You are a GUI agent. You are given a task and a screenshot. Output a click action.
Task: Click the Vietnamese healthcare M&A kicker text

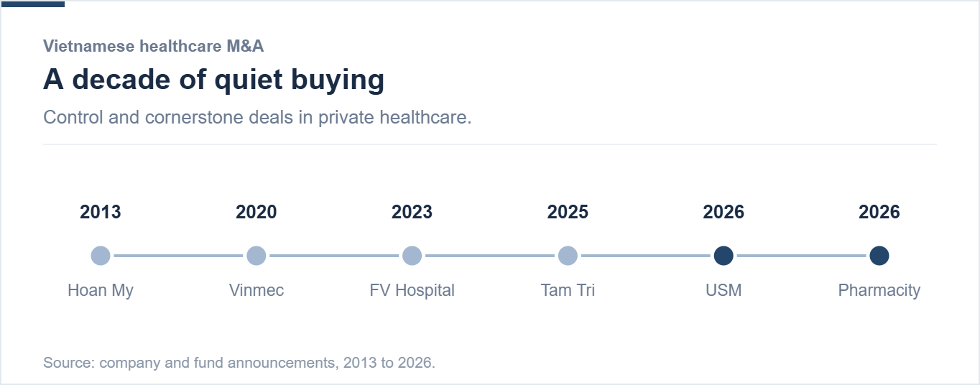coord(154,46)
